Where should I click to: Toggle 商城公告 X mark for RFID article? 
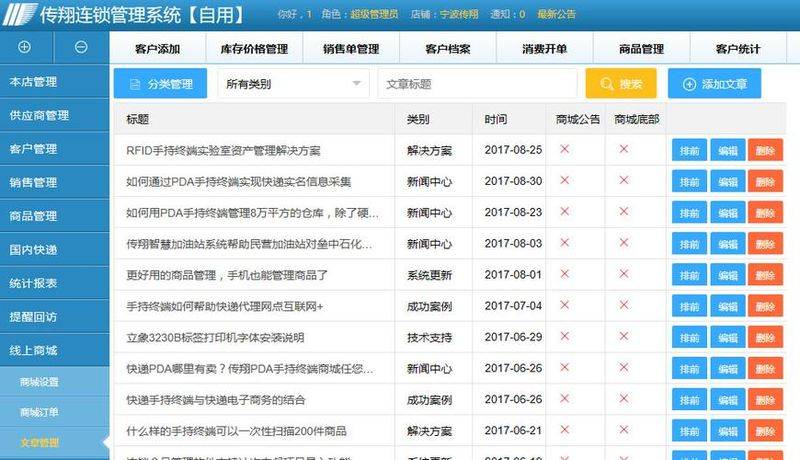coord(565,150)
